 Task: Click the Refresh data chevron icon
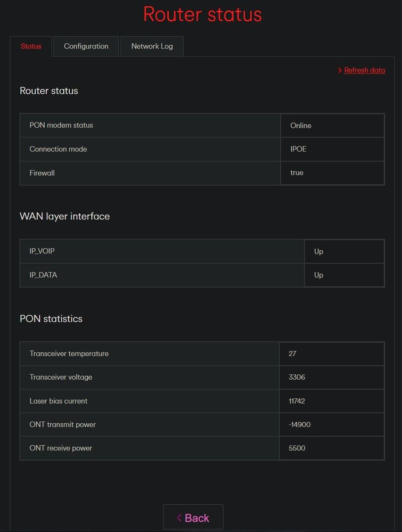[340, 70]
